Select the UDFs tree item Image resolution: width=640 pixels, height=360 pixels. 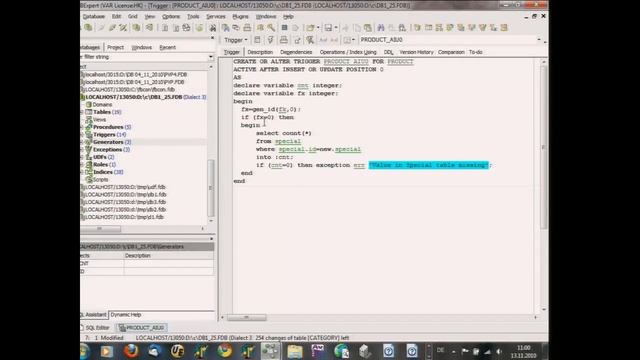(x=100, y=157)
